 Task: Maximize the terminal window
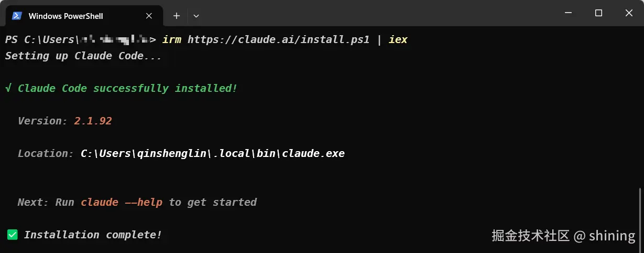(598, 13)
